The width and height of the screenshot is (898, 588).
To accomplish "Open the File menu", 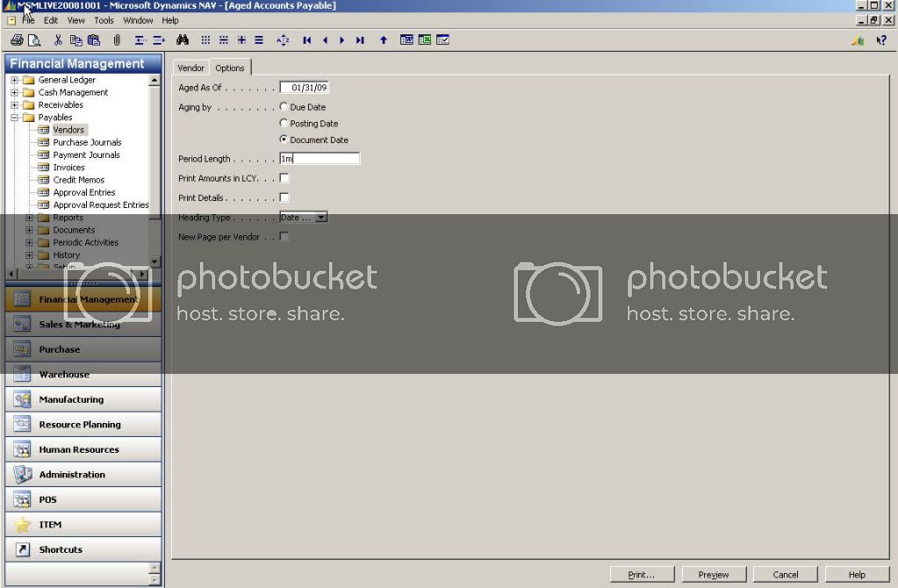I will pyautogui.click(x=29, y=20).
